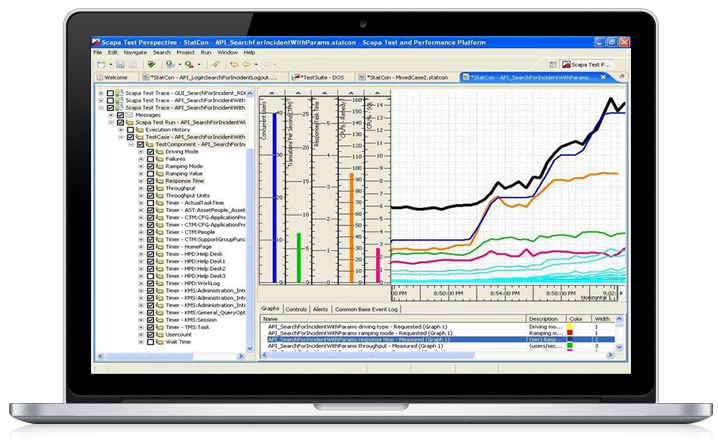
Task: Click the Last Edit Location arrow icon
Action: coord(234,65)
